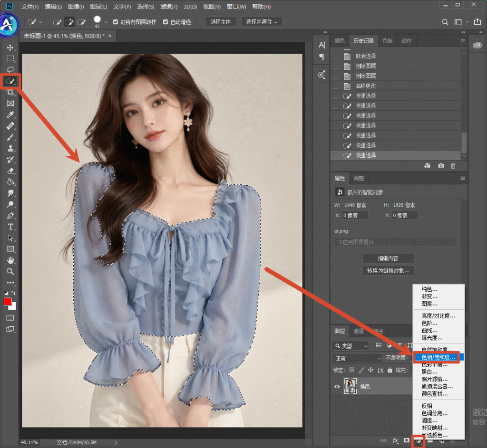Add layer style fx icon
Image resolution: width=487 pixels, height=448 pixels.
[x=395, y=440]
